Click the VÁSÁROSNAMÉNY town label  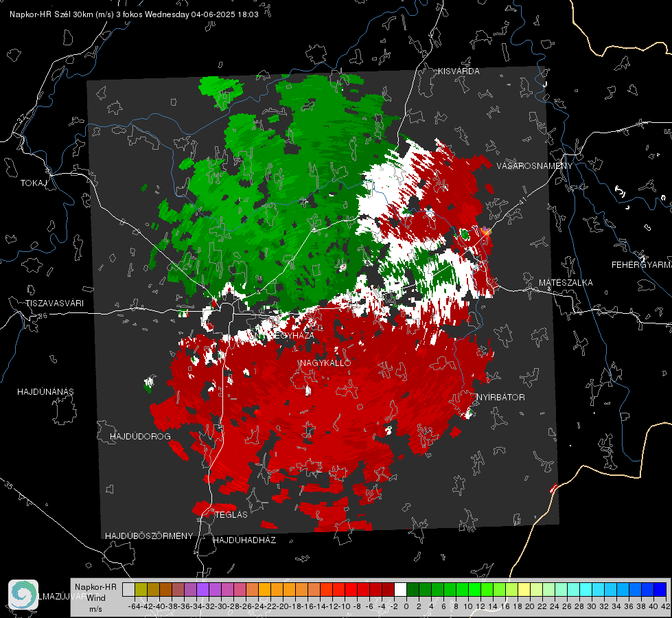pyautogui.click(x=535, y=166)
